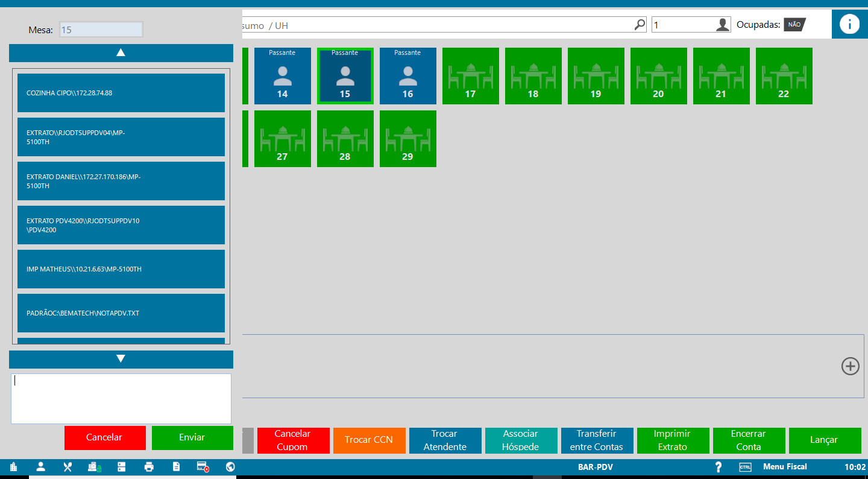Image resolution: width=868 pixels, height=479 pixels.
Task: Open the globe icon in status bar
Action: point(230,467)
